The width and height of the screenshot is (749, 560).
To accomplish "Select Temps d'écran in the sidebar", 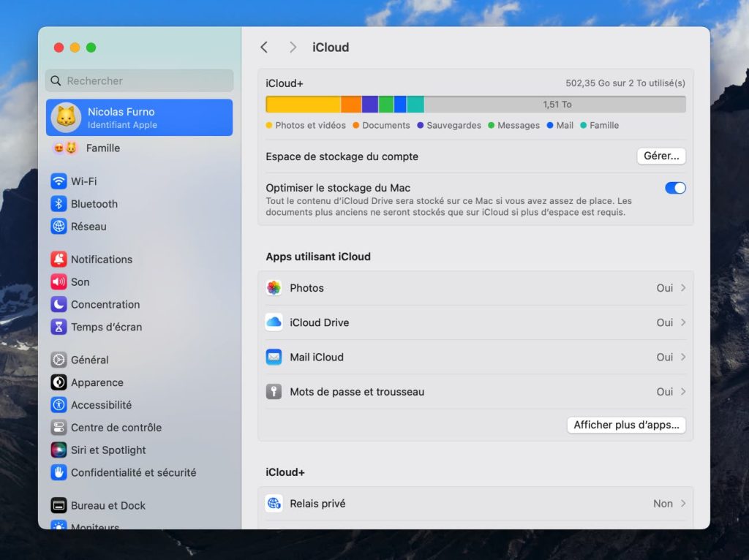I will 140,327.
